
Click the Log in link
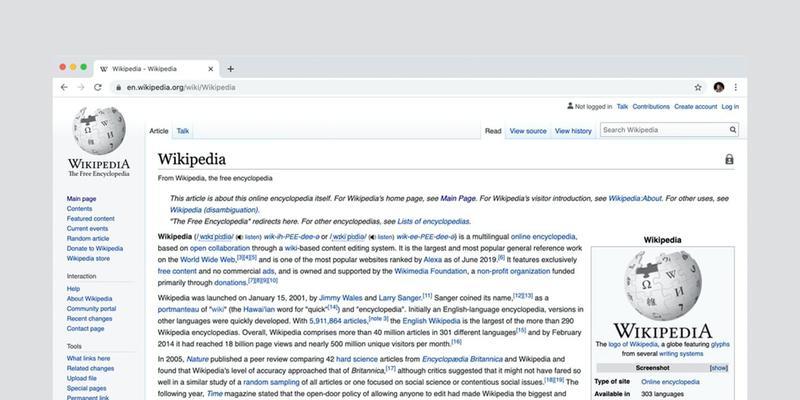tap(730, 107)
